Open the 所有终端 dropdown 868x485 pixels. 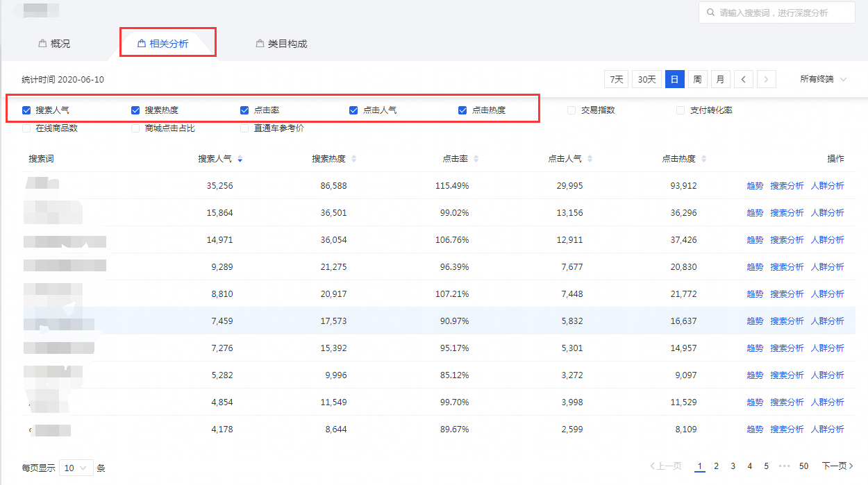(x=823, y=80)
